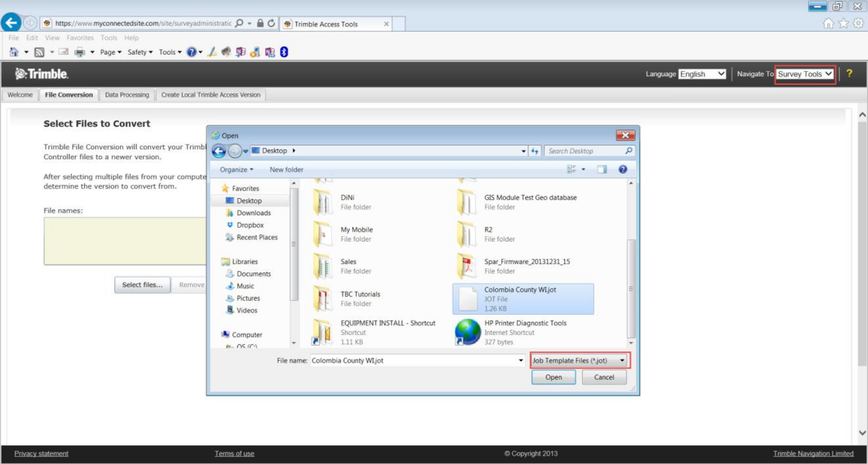Open the File menu
The width and height of the screenshot is (868, 464).
click(x=14, y=38)
